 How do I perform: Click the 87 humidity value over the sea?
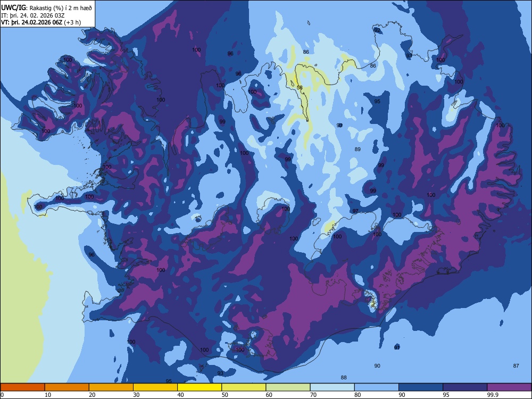coord(516,366)
